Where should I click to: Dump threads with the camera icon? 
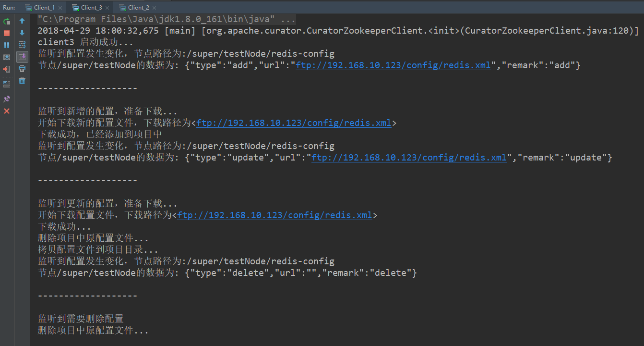click(7, 57)
